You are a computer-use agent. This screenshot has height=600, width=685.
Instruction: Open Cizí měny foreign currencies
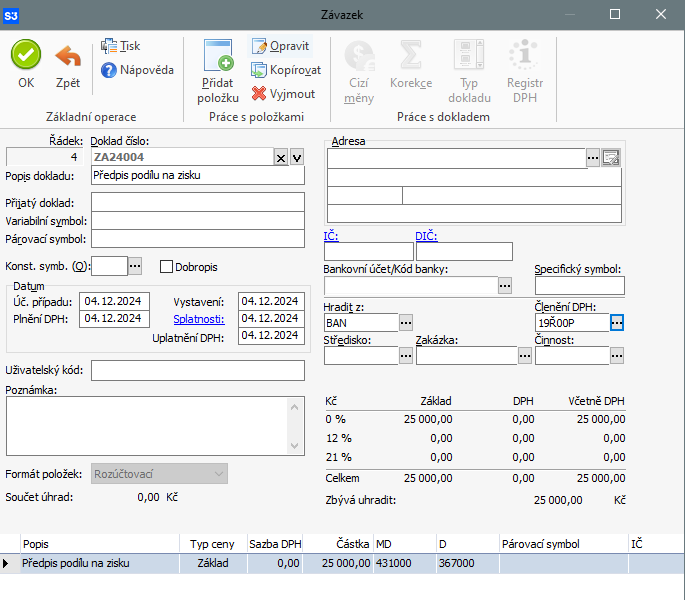[x=359, y=71]
